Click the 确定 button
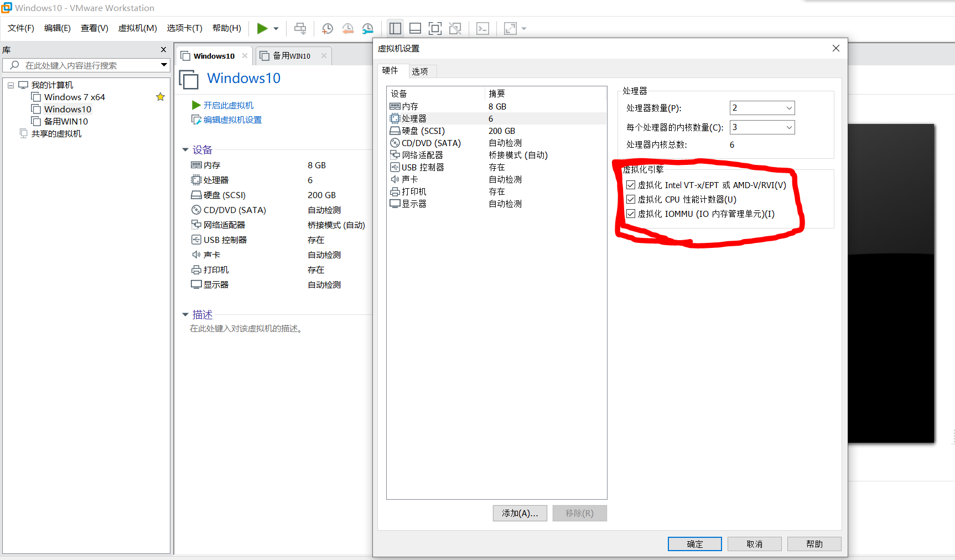This screenshot has height=560, width=955. tap(694, 544)
